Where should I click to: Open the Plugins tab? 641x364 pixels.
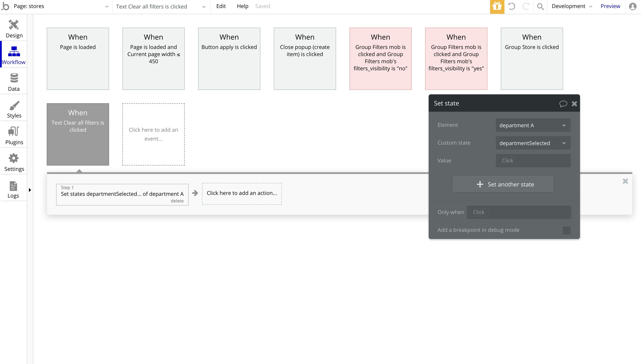(x=14, y=135)
